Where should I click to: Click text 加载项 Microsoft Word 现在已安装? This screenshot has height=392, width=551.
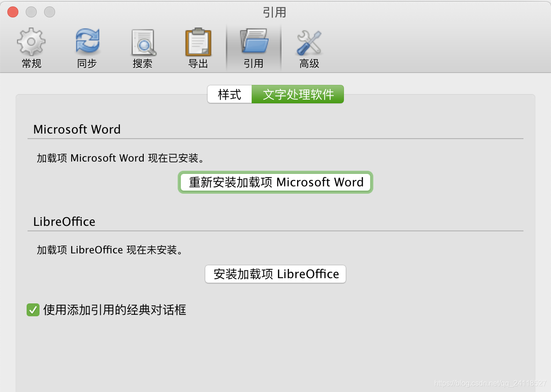click(x=120, y=158)
